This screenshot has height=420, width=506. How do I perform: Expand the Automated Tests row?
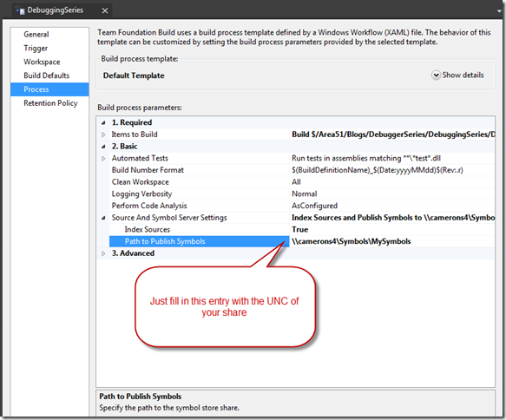[103, 159]
